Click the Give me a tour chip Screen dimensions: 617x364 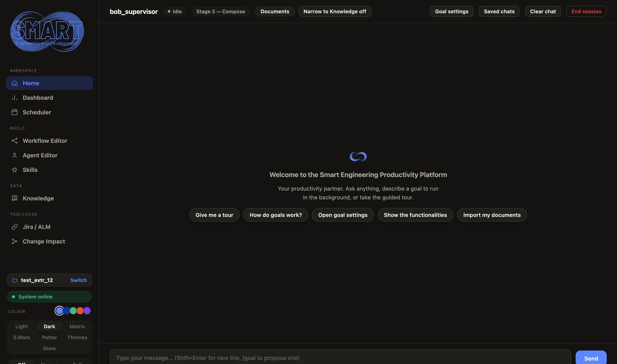[x=214, y=215]
